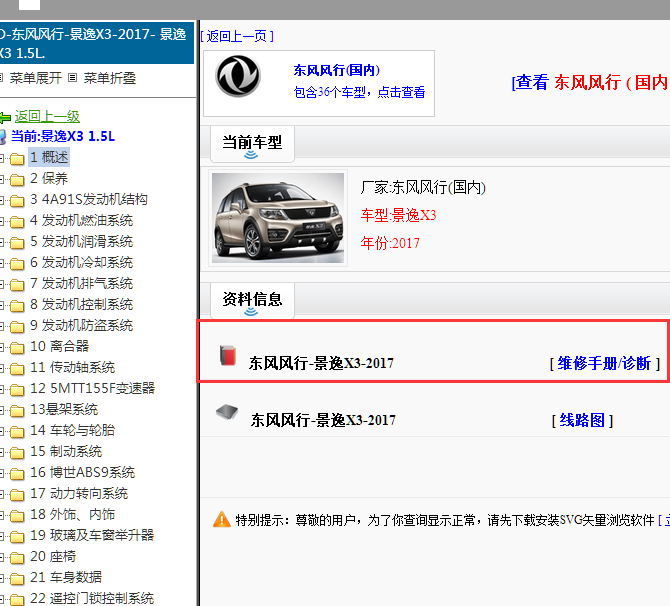Click folder icon beside 8 发动机控制系统
Viewport: 670px width, 606px height.
[17, 306]
